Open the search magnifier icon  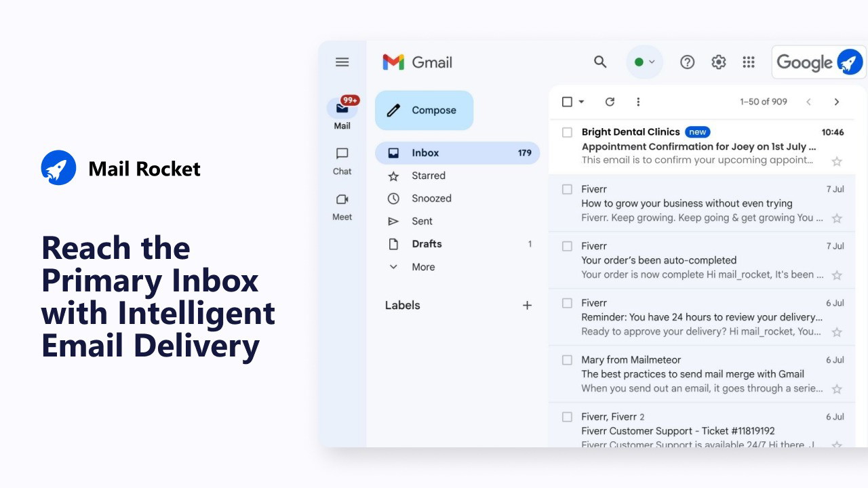(600, 62)
